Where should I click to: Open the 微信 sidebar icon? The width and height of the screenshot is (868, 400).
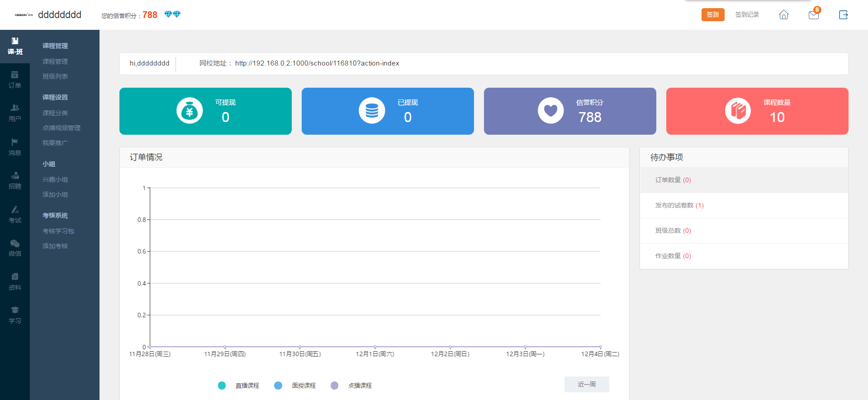click(x=15, y=248)
